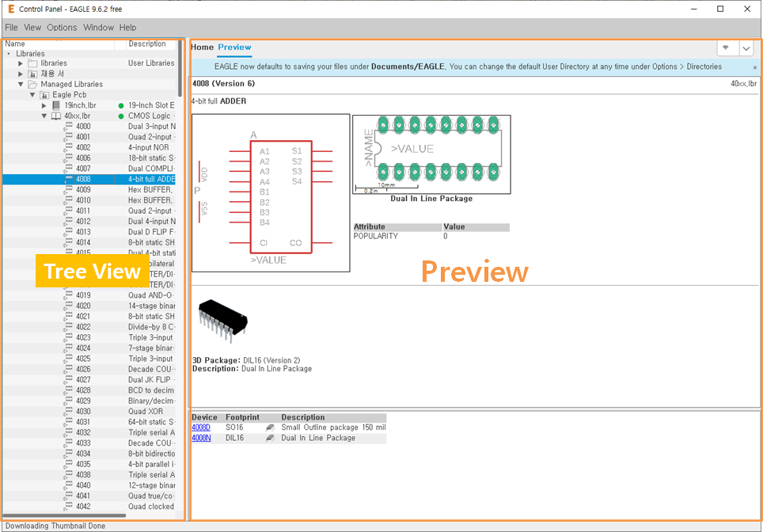
Task: Click device icon beside 4006
Action: [x=68, y=158]
